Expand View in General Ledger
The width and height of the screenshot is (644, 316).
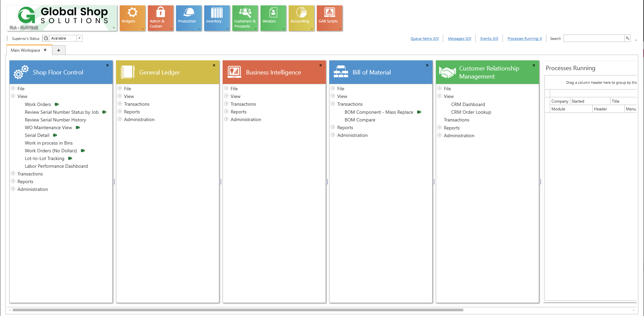point(120,96)
